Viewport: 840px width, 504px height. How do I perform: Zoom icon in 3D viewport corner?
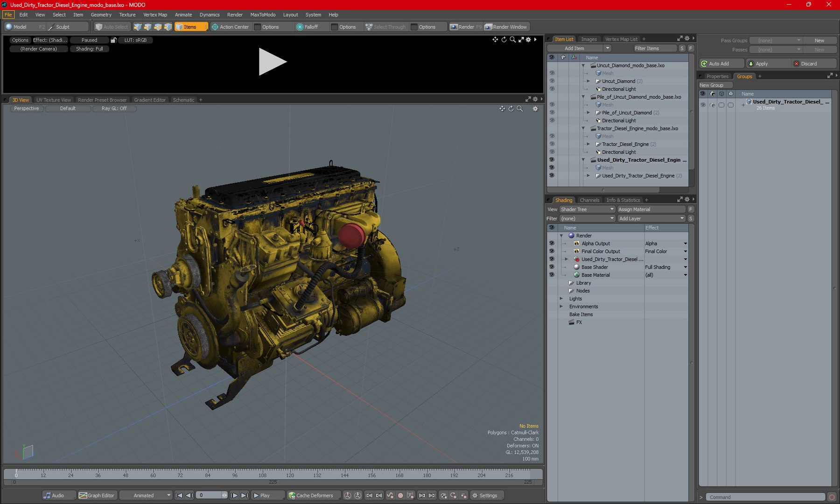click(x=520, y=109)
